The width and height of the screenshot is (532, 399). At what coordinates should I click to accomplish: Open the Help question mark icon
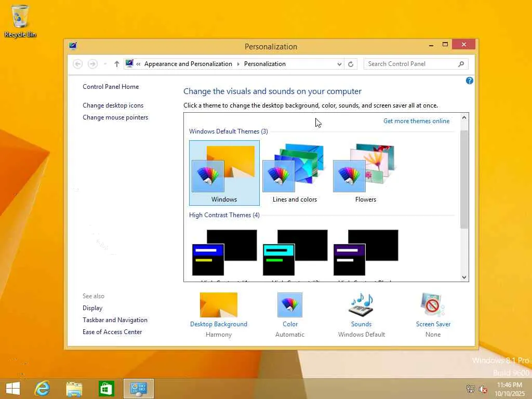pyautogui.click(x=470, y=81)
